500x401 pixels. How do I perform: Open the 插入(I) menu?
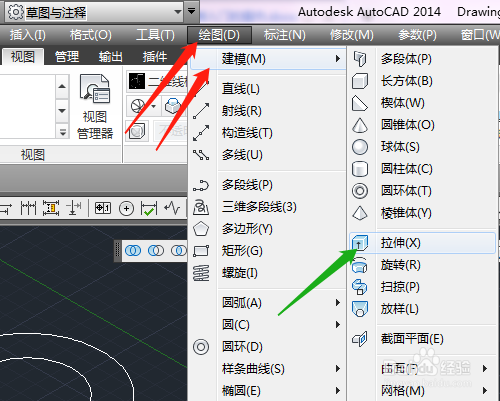(x=28, y=35)
